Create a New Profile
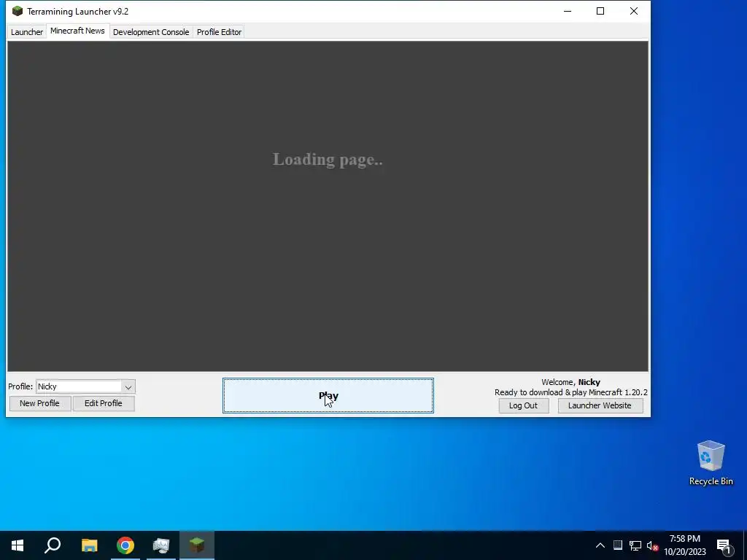Viewport: 747px width, 560px height. pyautogui.click(x=39, y=403)
